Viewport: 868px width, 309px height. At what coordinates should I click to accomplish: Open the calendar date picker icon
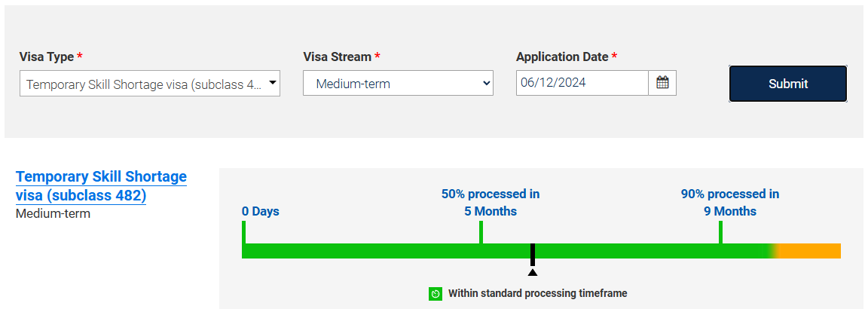coord(662,83)
